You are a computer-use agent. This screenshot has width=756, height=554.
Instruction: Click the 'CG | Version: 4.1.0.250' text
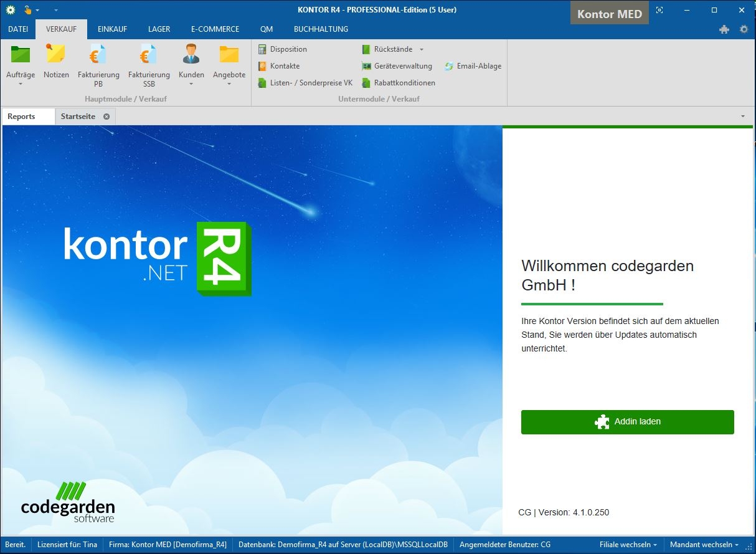point(564,513)
